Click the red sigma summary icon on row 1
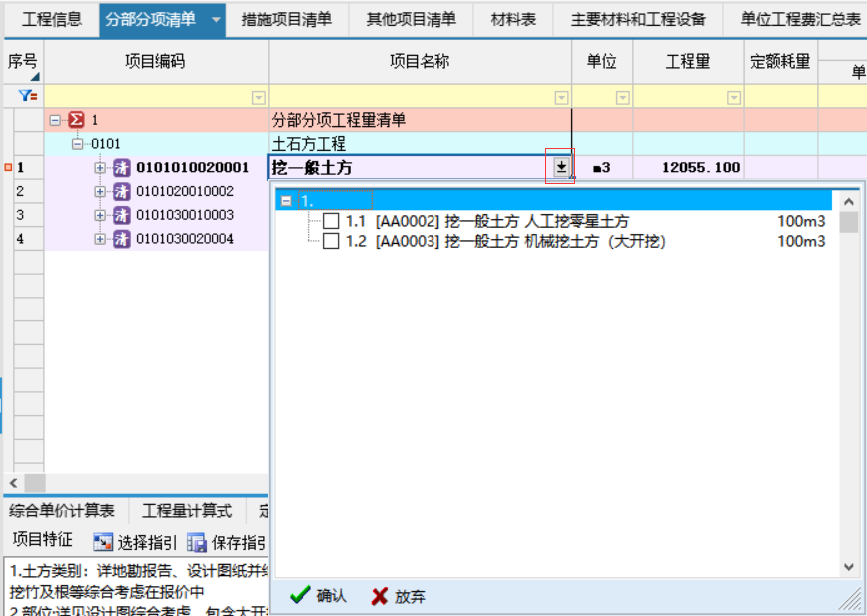This screenshot has height=616, width=867. (74, 118)
